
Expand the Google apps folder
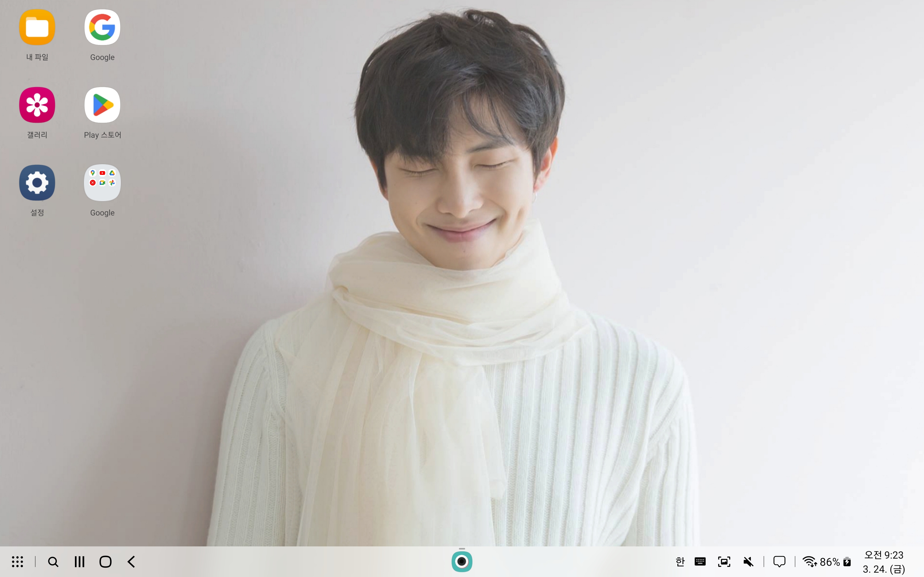[x=102, y=183]
